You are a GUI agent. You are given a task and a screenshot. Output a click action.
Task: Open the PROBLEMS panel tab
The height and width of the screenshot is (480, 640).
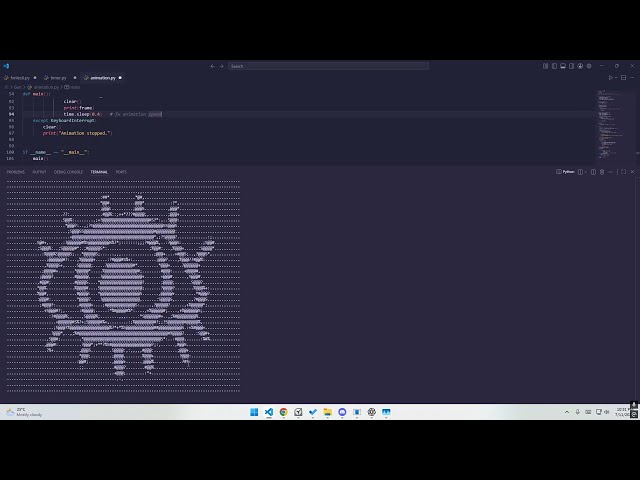click(16, 172)
